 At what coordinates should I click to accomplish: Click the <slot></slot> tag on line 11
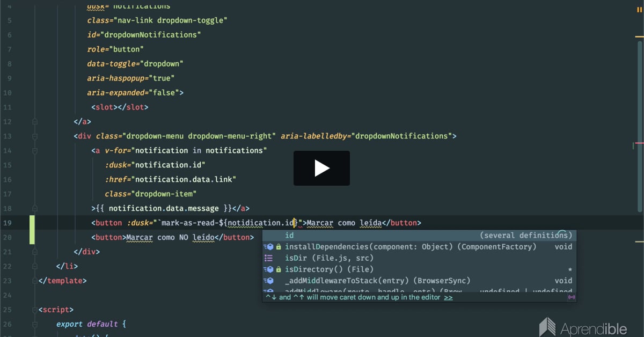point(120,107)
